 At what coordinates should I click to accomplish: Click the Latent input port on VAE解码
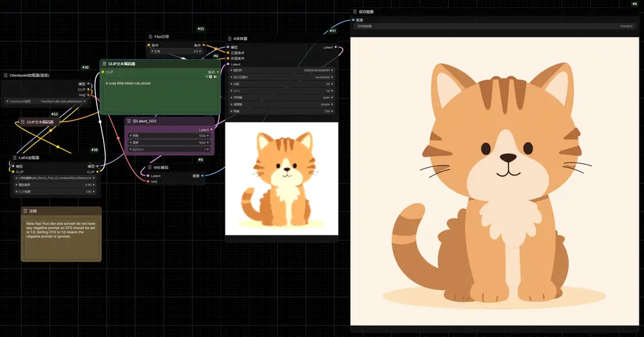148,176
